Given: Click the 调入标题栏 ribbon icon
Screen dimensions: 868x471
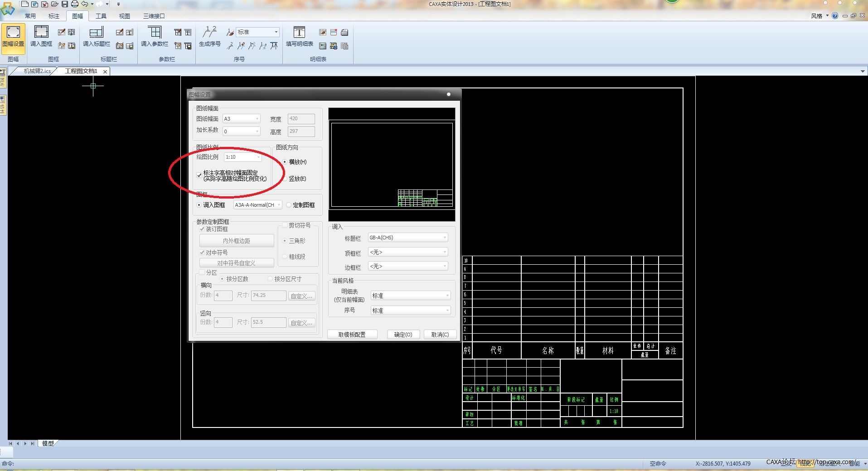Looking at the screenshot, I should click(x=96, y=36).
